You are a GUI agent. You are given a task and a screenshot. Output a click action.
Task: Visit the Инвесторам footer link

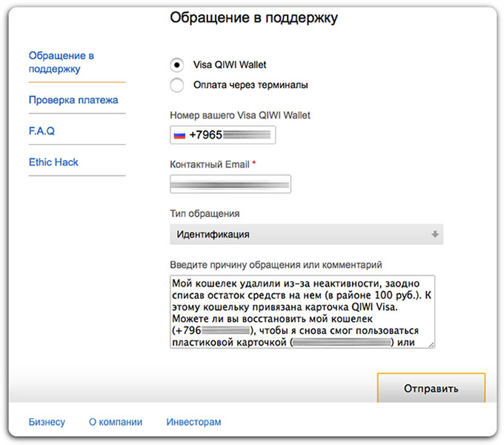click(x=193, y=422)
